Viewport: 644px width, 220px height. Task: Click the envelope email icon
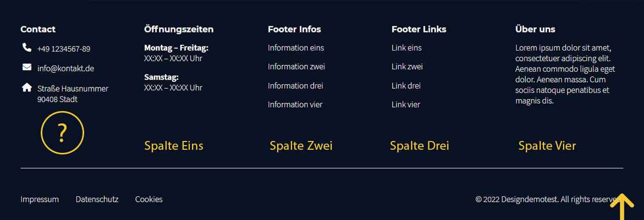(x=27, y=67)
